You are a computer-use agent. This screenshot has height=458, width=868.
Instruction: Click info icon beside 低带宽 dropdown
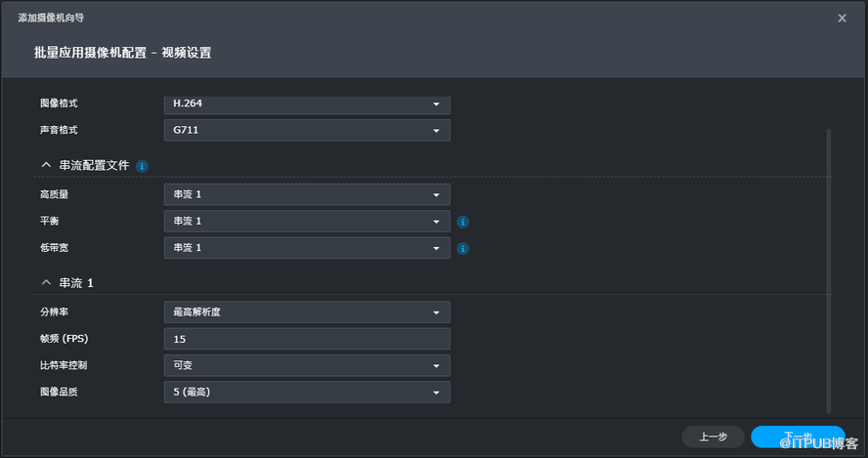point(463,249)
